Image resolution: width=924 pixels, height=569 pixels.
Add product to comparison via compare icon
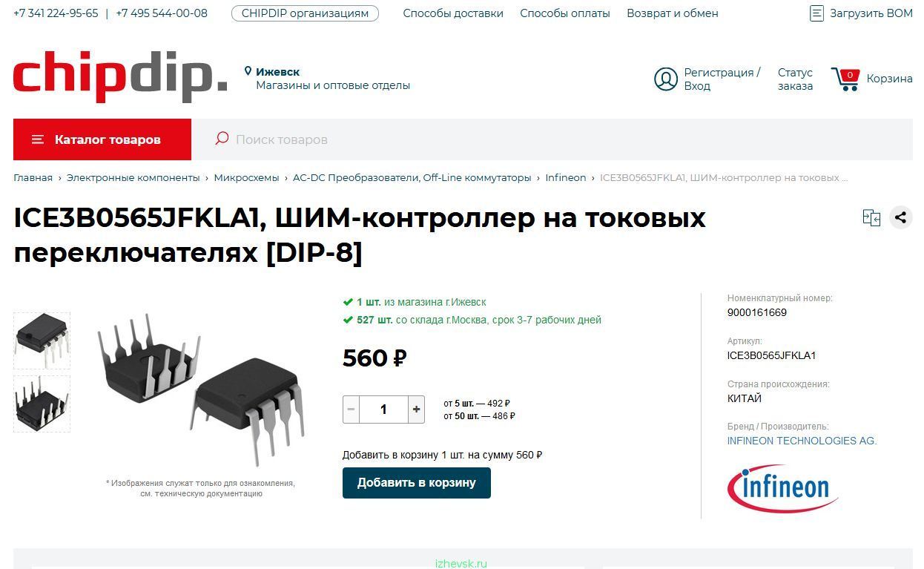(871, 217)
